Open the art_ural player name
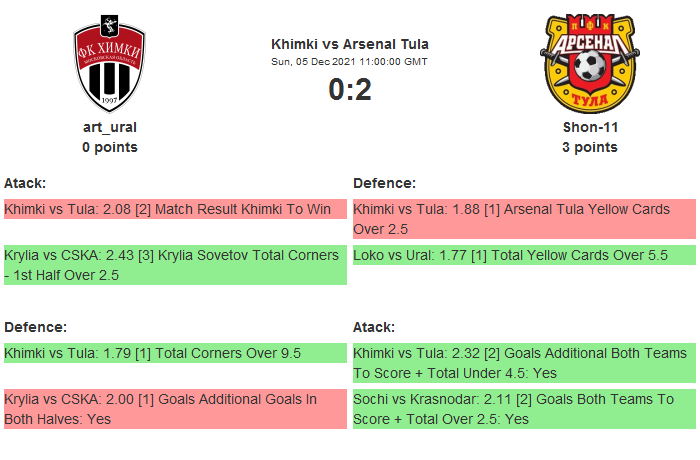This screenshot has height=460, width=700. point(110,127)
